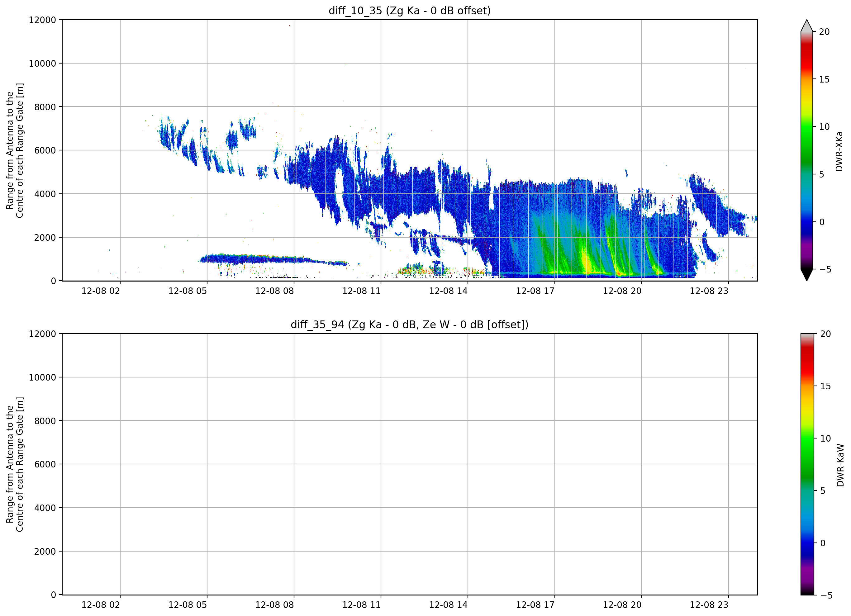
Task: Click the DWR-KaW color gradient bar
Action: [x=807, y=464]
